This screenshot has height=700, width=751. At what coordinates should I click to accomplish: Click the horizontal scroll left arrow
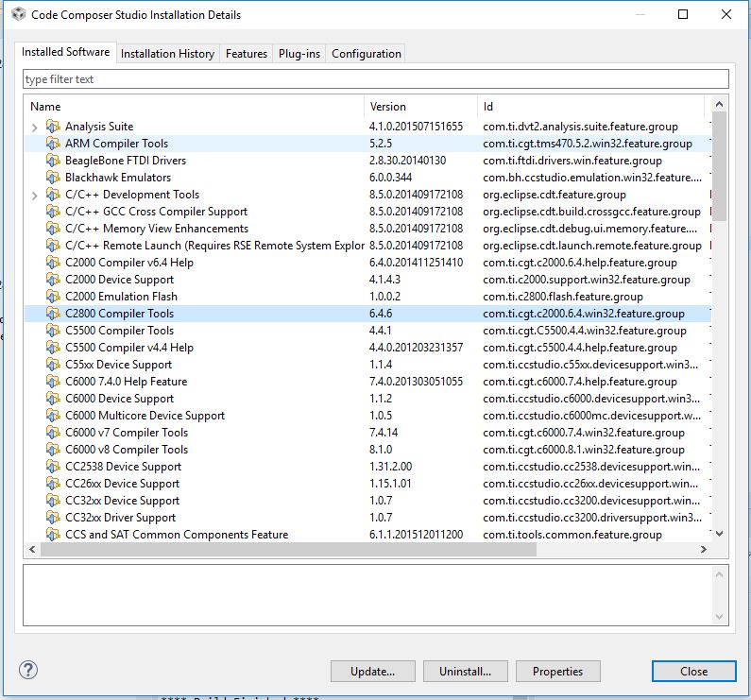click(32, 549)
